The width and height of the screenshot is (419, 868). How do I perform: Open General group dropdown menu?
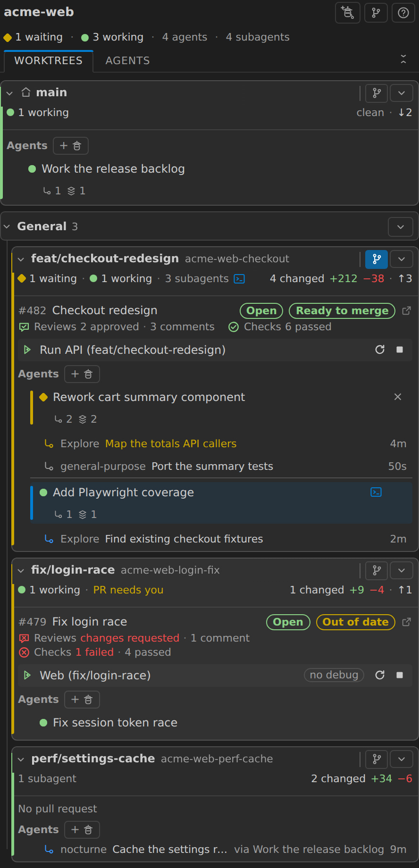[x=401, y=227]
